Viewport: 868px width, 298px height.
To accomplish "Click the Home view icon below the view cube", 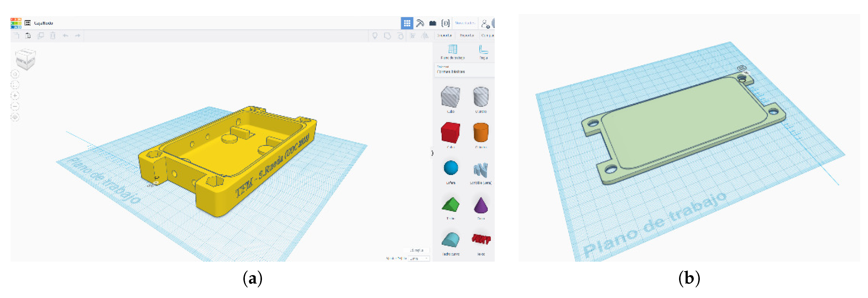I will pos(15,74).
